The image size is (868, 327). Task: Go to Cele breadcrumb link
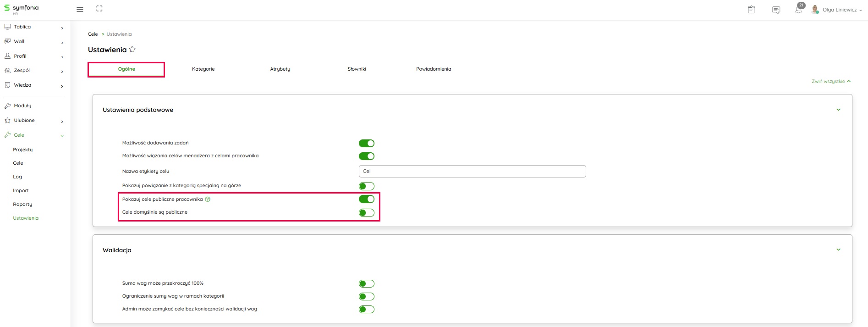pos(93,34)
